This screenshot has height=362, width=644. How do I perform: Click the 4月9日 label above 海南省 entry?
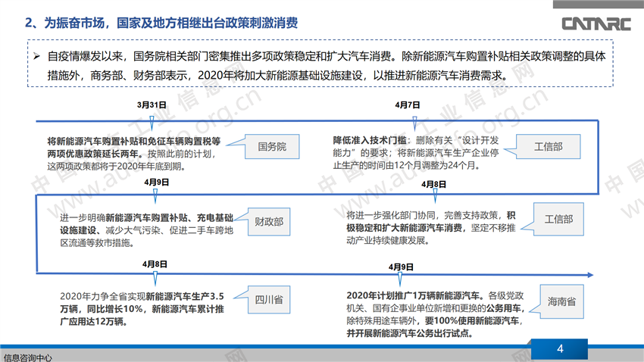pos(401,267)
